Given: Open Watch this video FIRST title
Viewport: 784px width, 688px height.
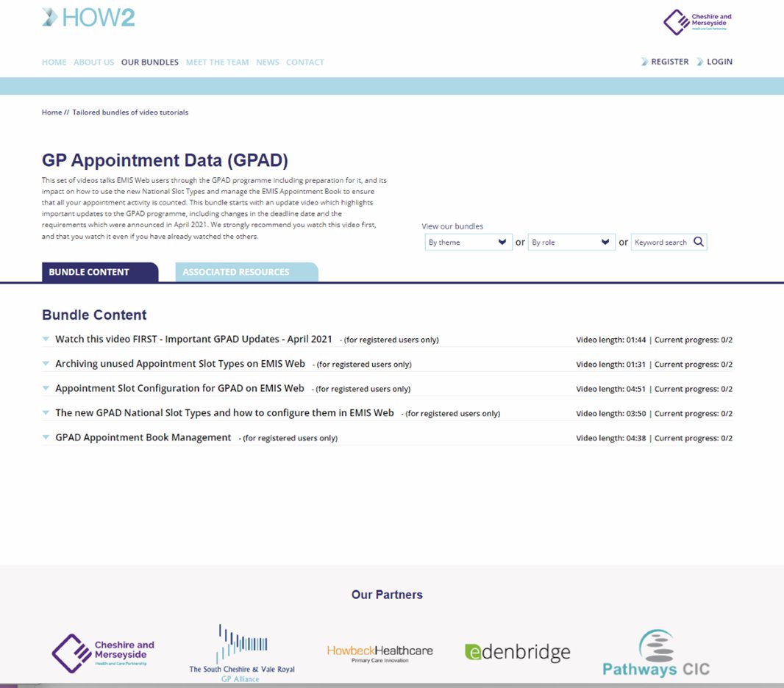Looking at the screenshot, I should coord(193,340).
